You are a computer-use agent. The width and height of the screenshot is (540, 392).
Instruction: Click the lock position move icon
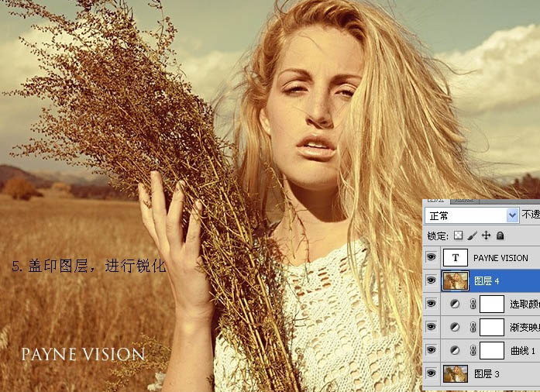point(486,235)
